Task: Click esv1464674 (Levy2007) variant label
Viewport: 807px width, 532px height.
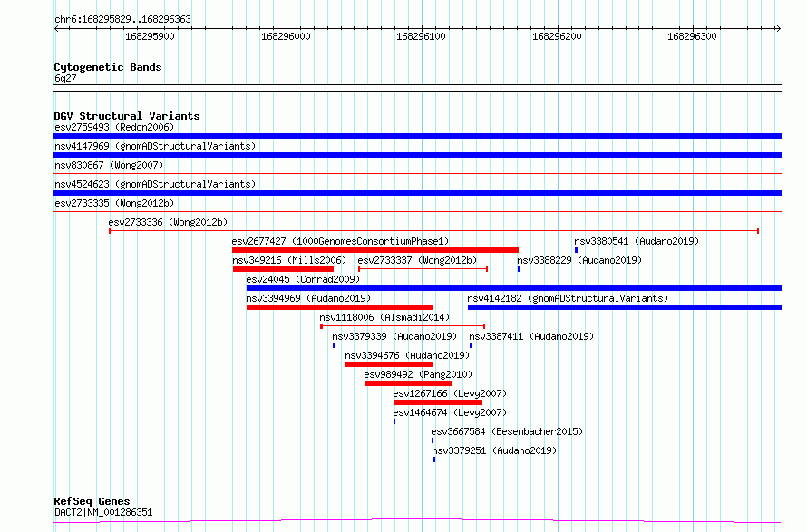Action: (x=450, y=412)
